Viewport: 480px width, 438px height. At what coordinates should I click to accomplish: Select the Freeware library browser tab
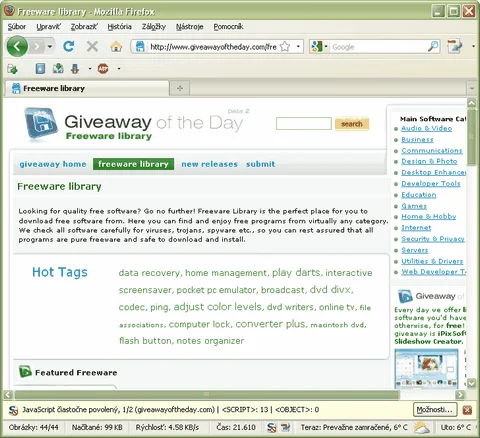pyautogui.click(x=87, y=88)
